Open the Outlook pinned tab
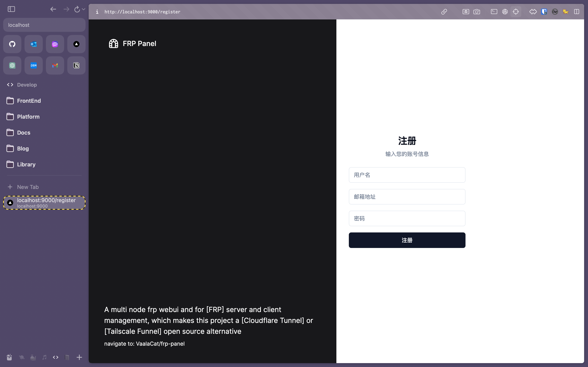 point(33,44)
